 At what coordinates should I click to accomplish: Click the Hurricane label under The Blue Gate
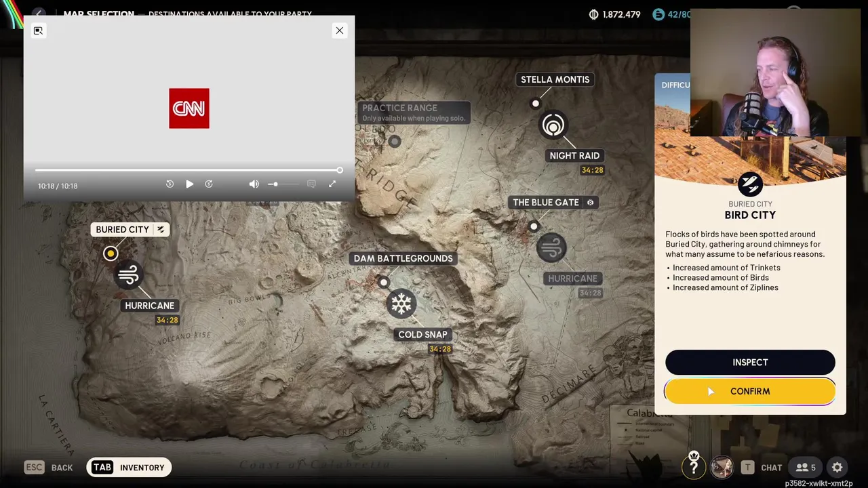[572, 279]
